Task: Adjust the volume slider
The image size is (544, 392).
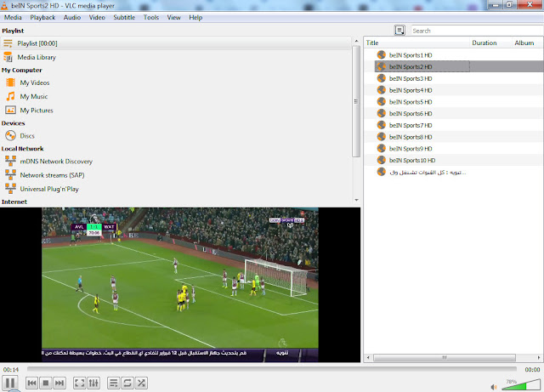Action: 521,384
